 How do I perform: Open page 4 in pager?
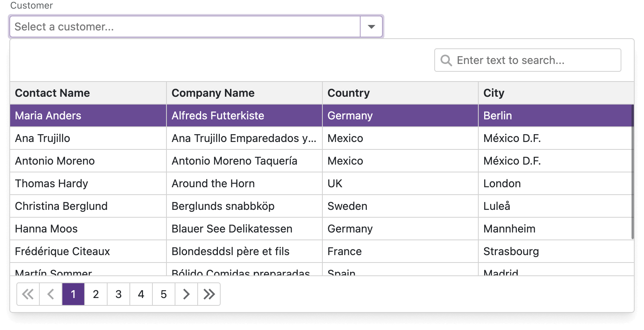141,294
